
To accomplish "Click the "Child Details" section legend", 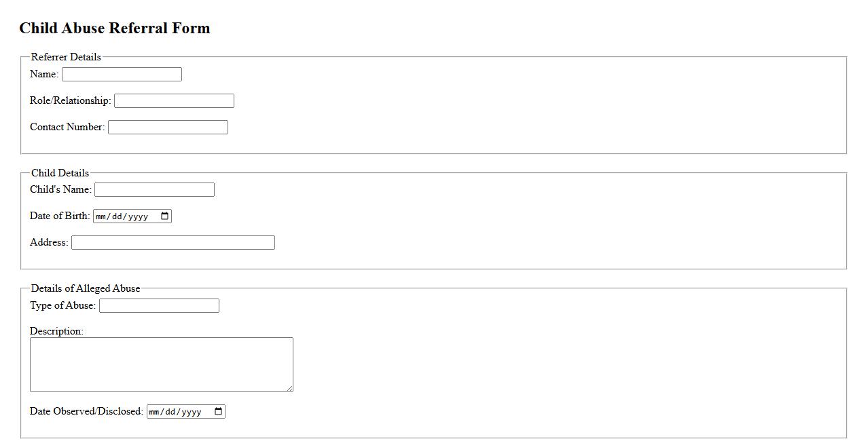I will click(x=60, y=173).
